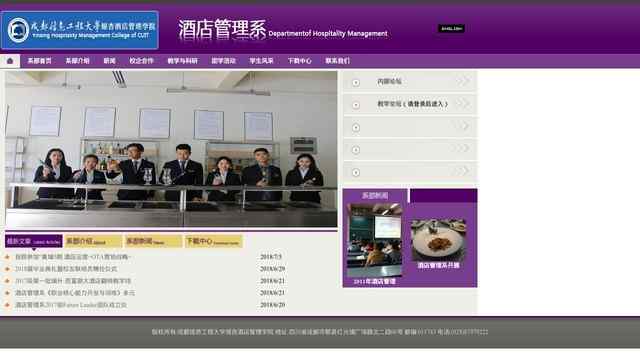The width and height of the screenshot is (640, 360).
Task: Click the 酒店管理系 Department of Hospitality Management title
Action: tap(282, 30)
